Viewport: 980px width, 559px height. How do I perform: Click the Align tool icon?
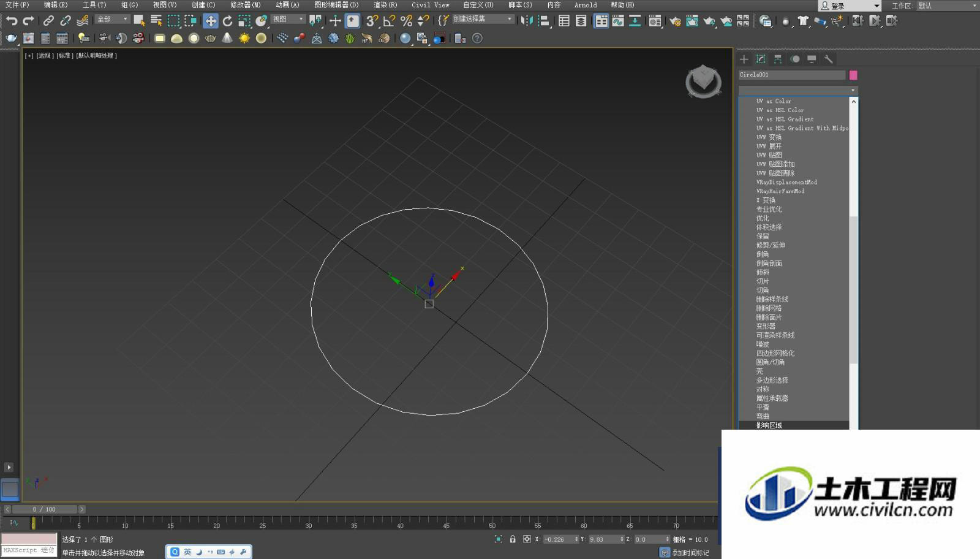click(543, 21)
